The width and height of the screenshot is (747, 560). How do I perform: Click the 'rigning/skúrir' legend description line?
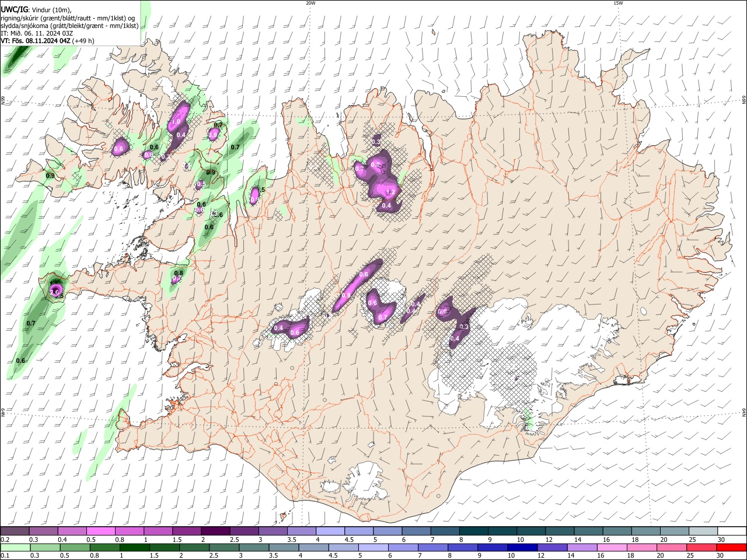pos(68,17)
